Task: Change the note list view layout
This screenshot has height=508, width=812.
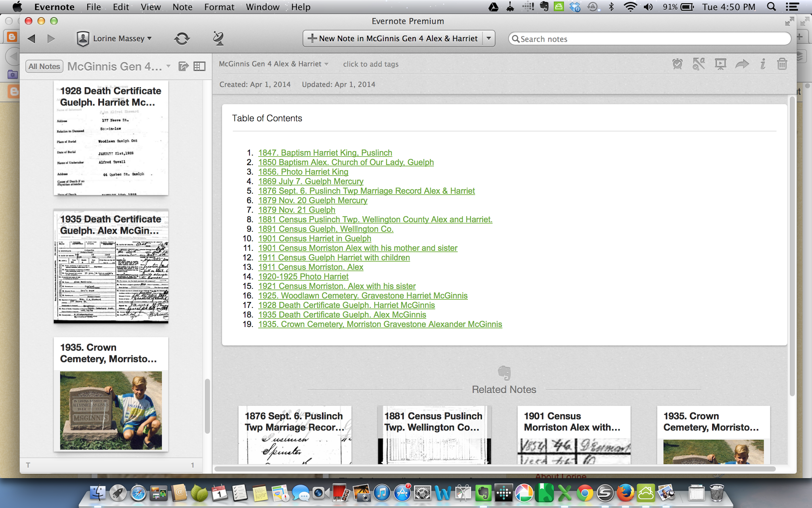Action: [x=199, y=66]
